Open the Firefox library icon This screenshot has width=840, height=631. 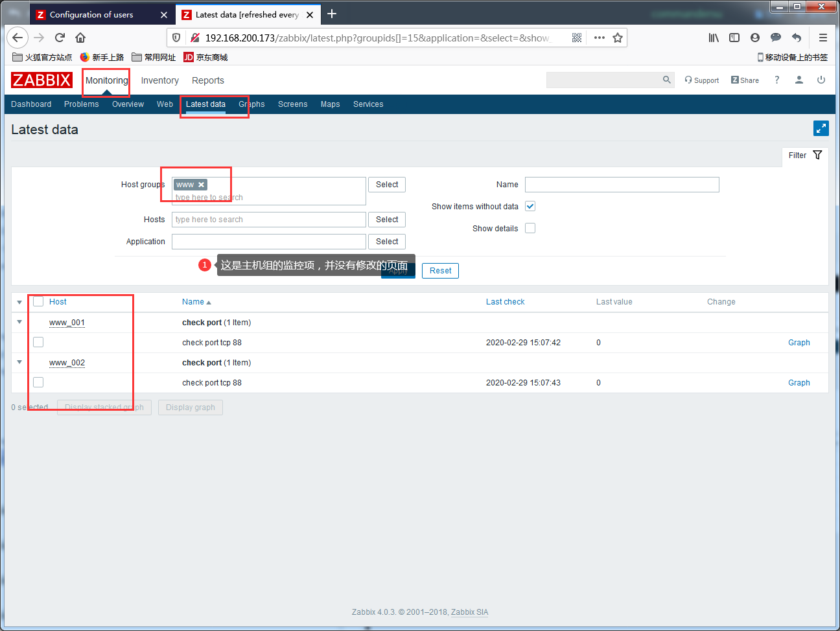(714, 38)
